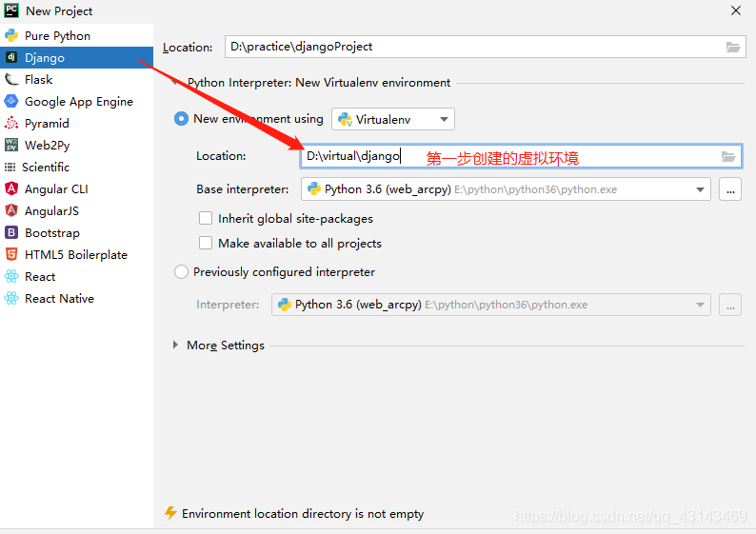Click the Web2Py icon

click(x=11, y=145)
